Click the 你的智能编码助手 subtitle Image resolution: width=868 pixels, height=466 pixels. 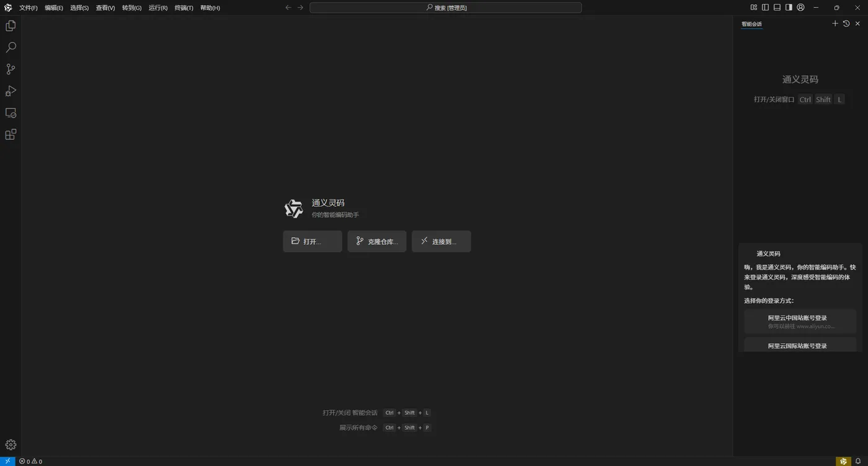click(335, 215)
